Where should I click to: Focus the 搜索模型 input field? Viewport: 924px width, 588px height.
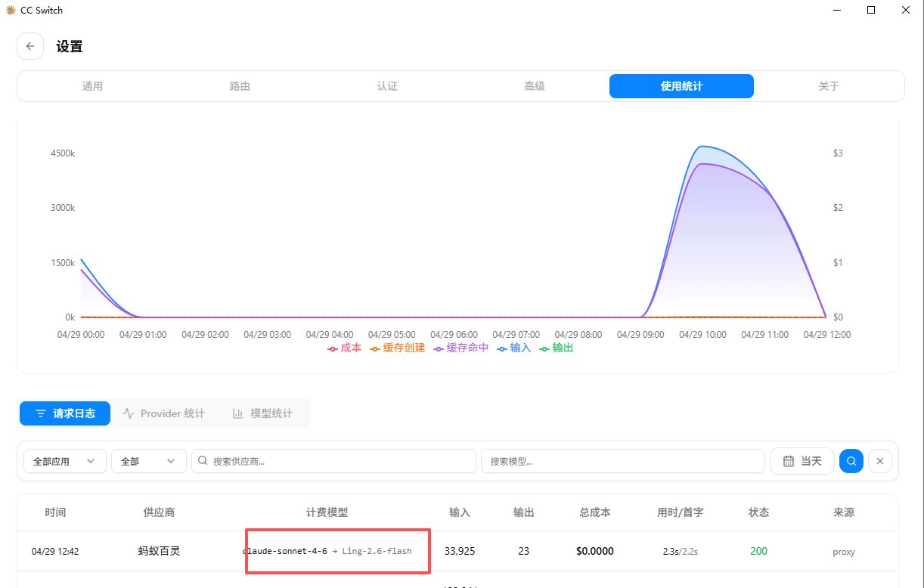623,461
